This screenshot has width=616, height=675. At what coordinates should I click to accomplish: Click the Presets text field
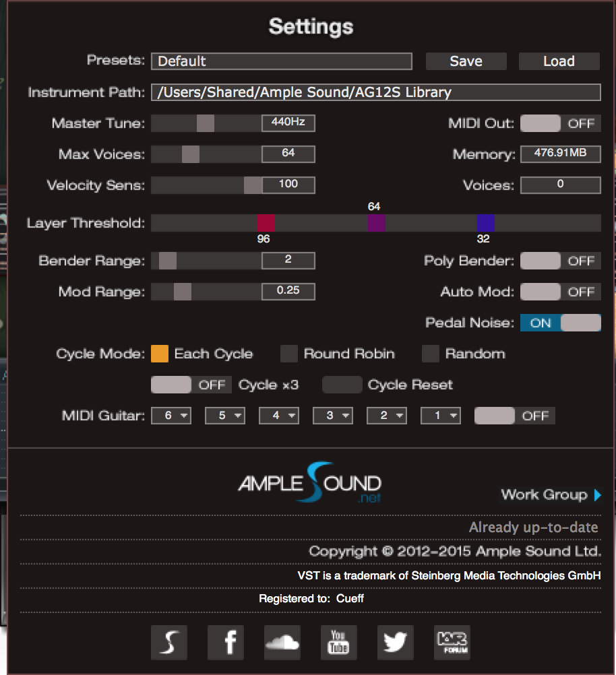[282, 61]
